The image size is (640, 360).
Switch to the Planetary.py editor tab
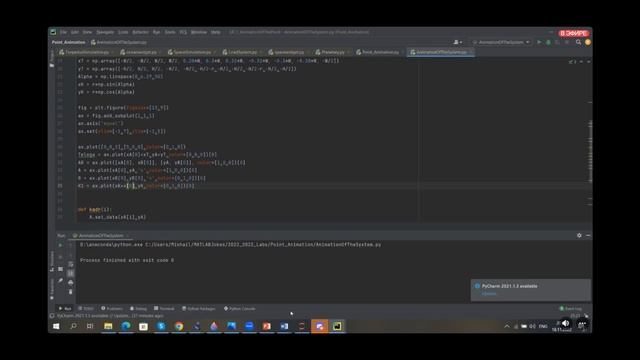(332, 52)
